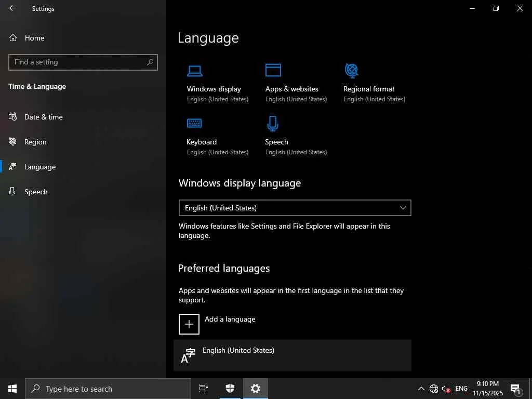The height and width of the screenshot is (399, 532).
Task: Minimize the Settings window
Action: pyautogui.click(x=472, y=8)
